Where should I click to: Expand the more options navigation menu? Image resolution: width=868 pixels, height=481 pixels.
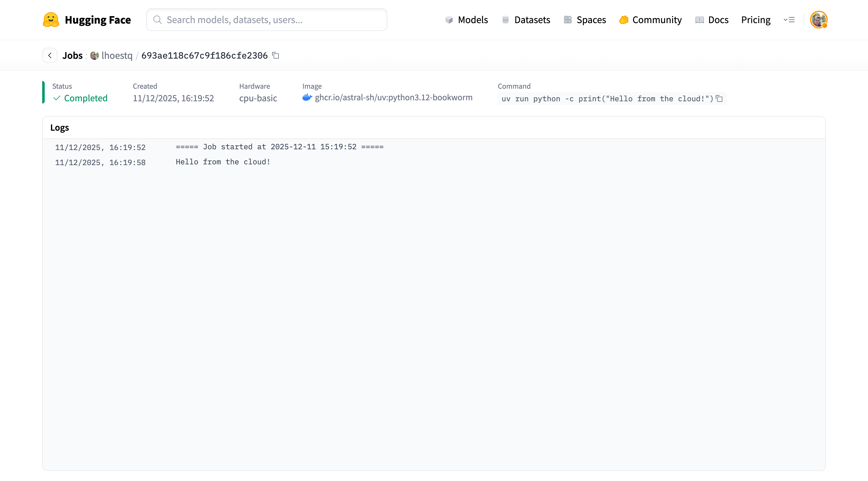tap(789, 20)
